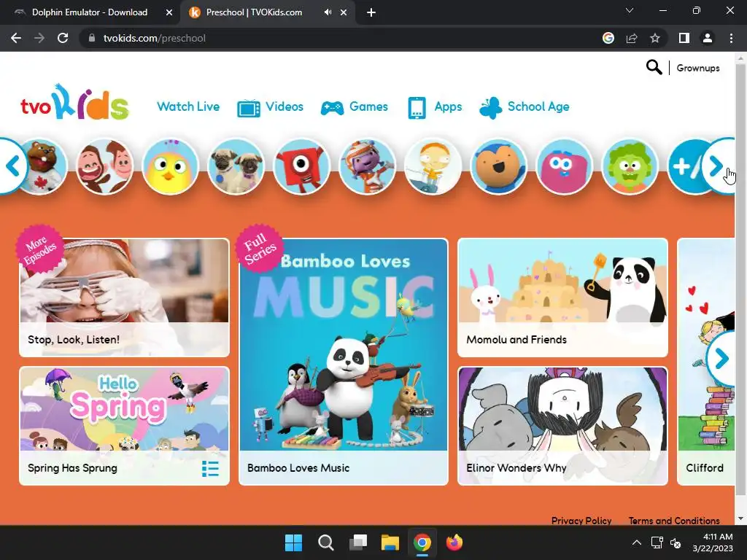Open Firefox from the taskbar

(454, 542)
